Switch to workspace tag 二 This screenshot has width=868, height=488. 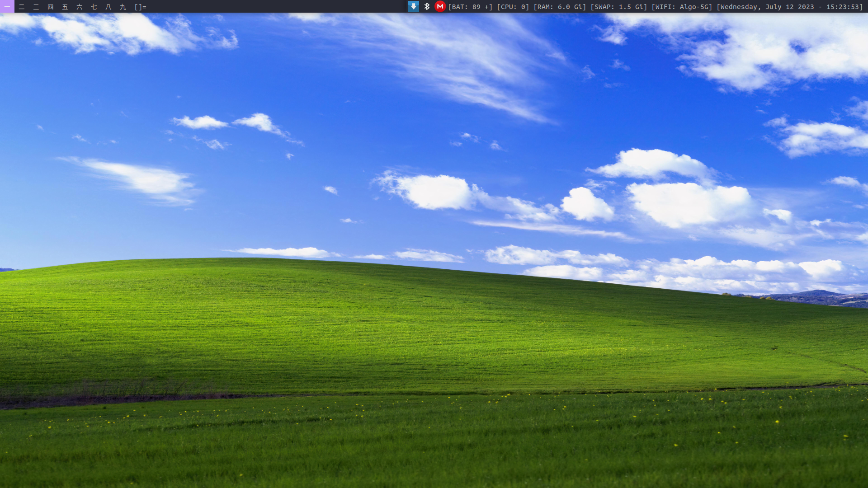(x=22, y=6)
